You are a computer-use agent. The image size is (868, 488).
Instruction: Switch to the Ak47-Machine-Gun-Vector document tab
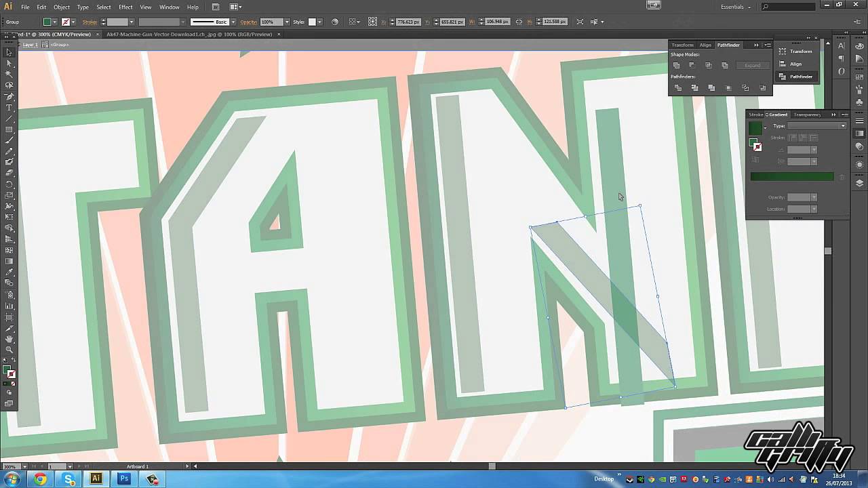point(189,34)
